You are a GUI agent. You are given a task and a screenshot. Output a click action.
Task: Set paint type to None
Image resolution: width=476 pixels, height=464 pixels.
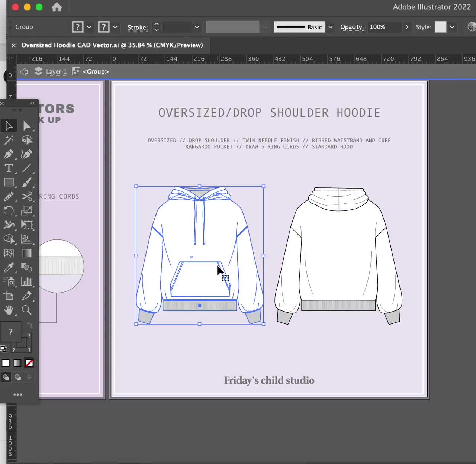[x=29, y=363]
